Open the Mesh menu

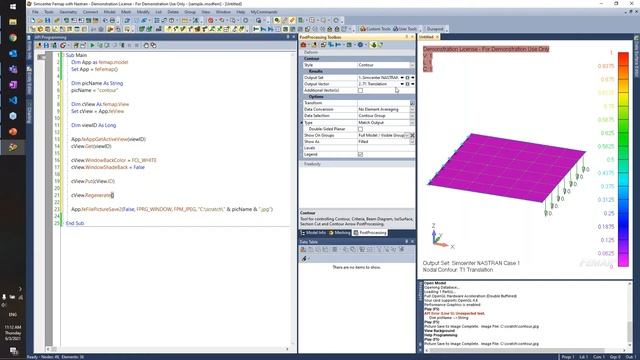click(126, 12)
